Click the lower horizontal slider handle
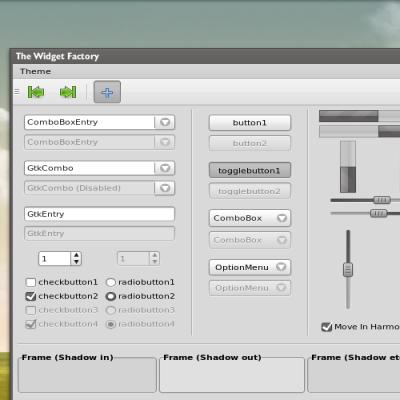The image size is (400, 400). (379, 213)
